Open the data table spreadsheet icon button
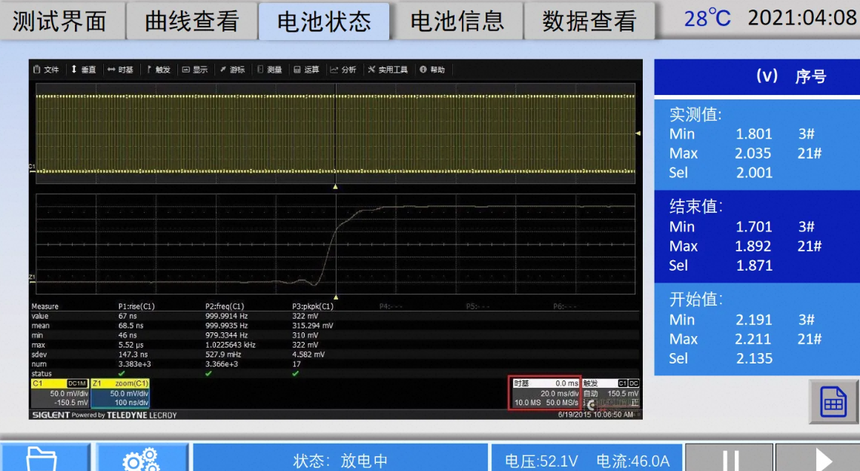 [x=833, y=401]
